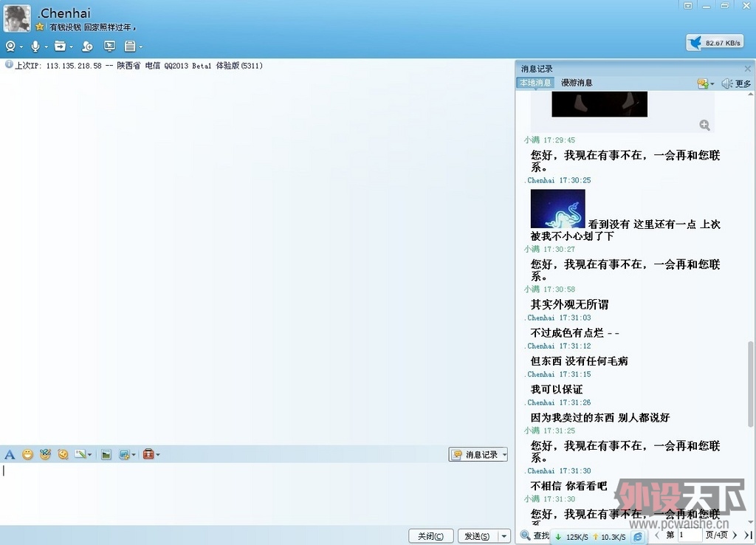Click the signature text '有钱没钱 回家照样过年'
756x545 pixels.
tap(92, 27)
